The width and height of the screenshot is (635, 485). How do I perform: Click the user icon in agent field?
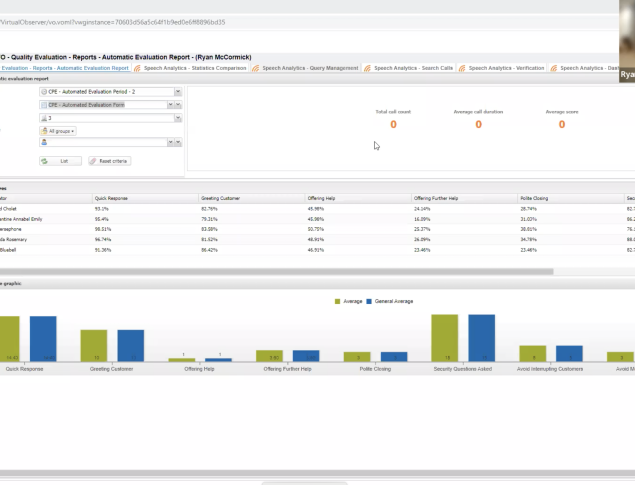[x=45, y=143]
